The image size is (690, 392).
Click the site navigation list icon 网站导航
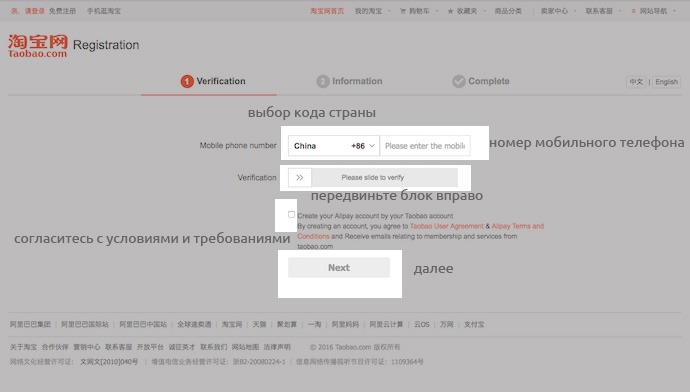[633, 11]
